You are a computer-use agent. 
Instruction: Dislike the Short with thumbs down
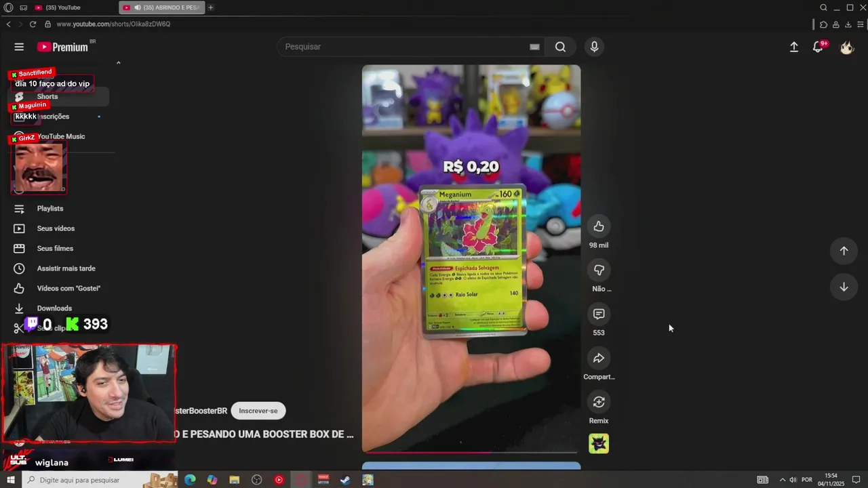[x=599, y=270]
